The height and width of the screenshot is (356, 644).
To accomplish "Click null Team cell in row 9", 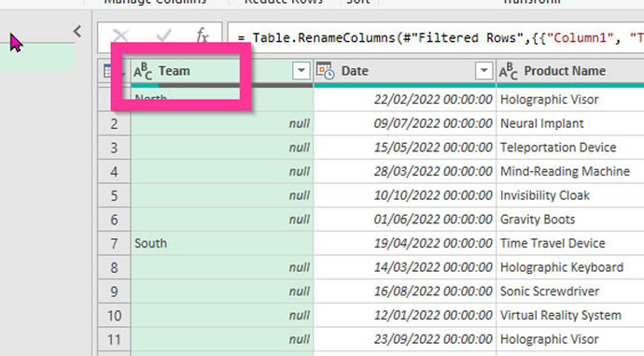I will (222, 292).
